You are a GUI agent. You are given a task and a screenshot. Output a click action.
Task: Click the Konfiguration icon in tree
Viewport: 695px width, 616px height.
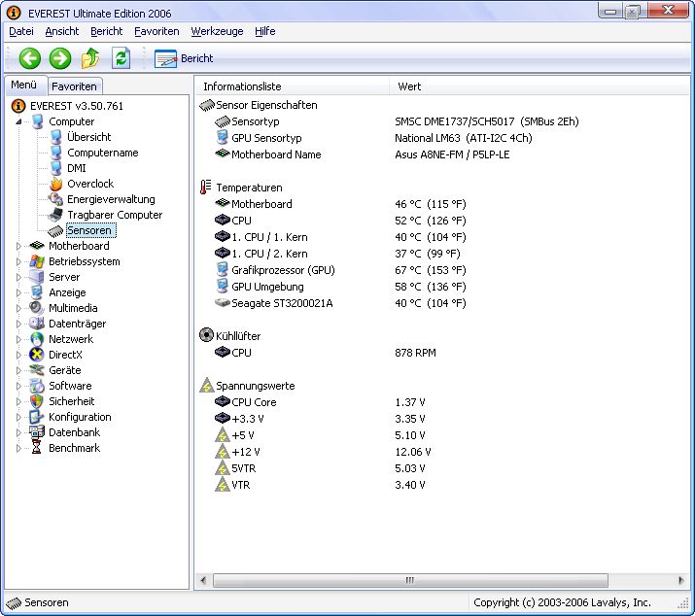point(37,417)
